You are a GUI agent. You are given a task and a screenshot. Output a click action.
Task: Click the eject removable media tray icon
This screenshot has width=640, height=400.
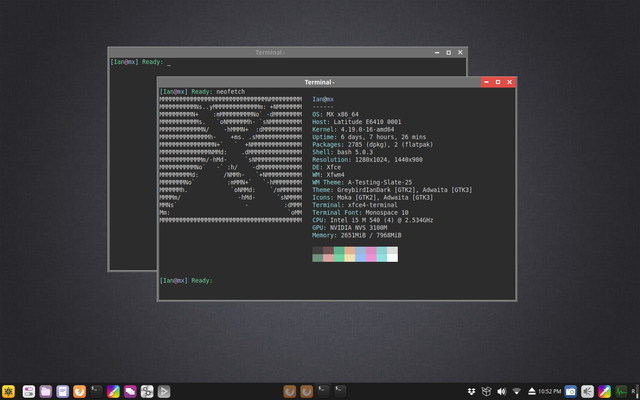coord(532,392)
